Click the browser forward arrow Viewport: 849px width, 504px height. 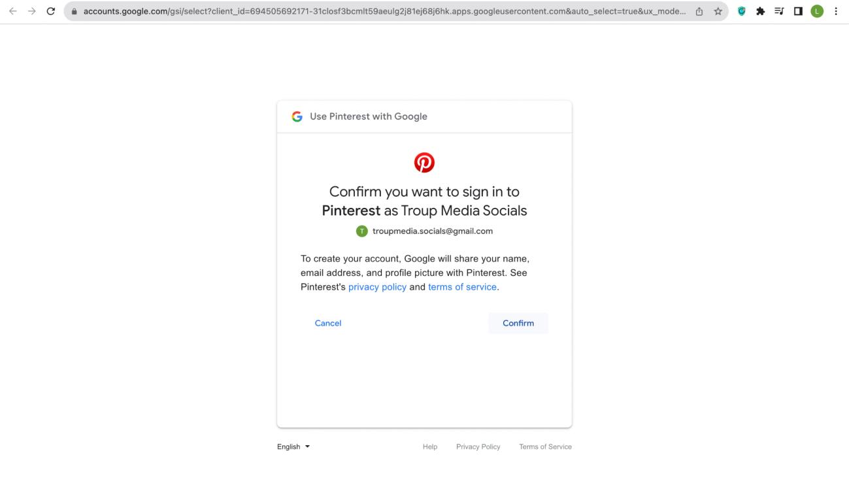[x=32, y=11]
